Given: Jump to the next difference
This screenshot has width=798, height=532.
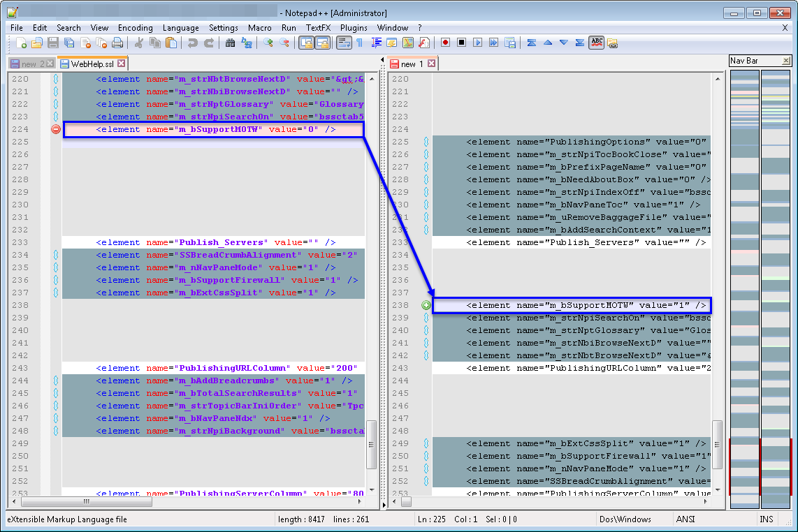Looking at the screenshot, I should point(565,43).
